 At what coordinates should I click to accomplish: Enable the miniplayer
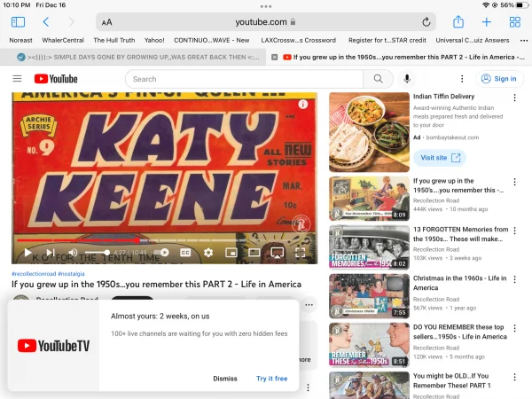point(231,253)
